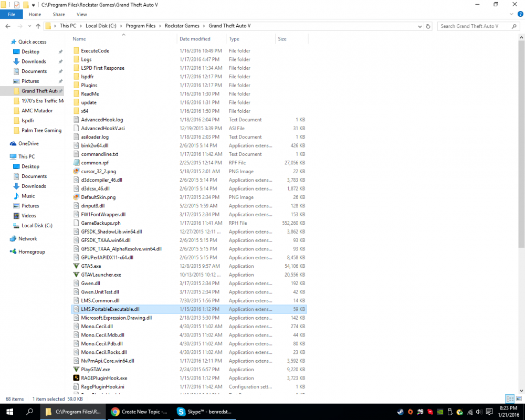Unpin Downloads from Quick access
This screenshot has height=420, width=525.
[61, 61]
